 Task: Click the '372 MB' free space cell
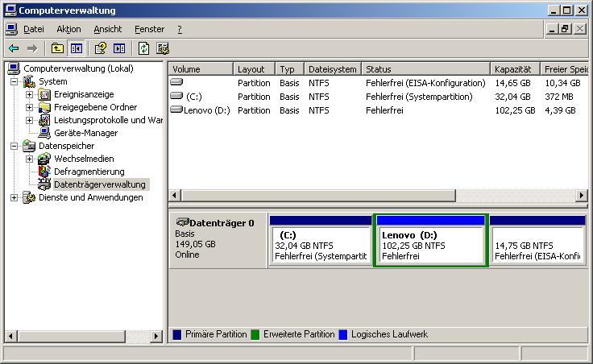click(559, 97)
